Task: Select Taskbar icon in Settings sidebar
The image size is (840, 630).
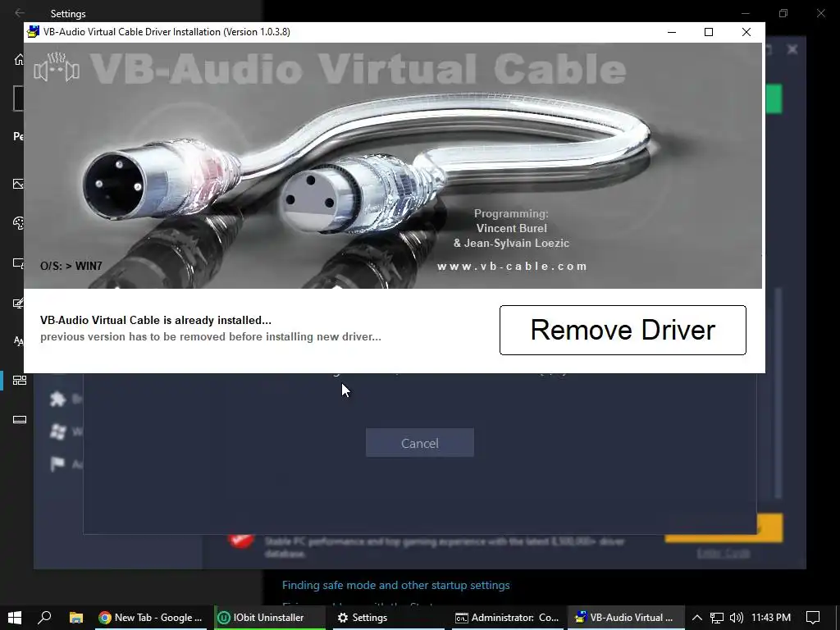Action: [x=20, y=419]
